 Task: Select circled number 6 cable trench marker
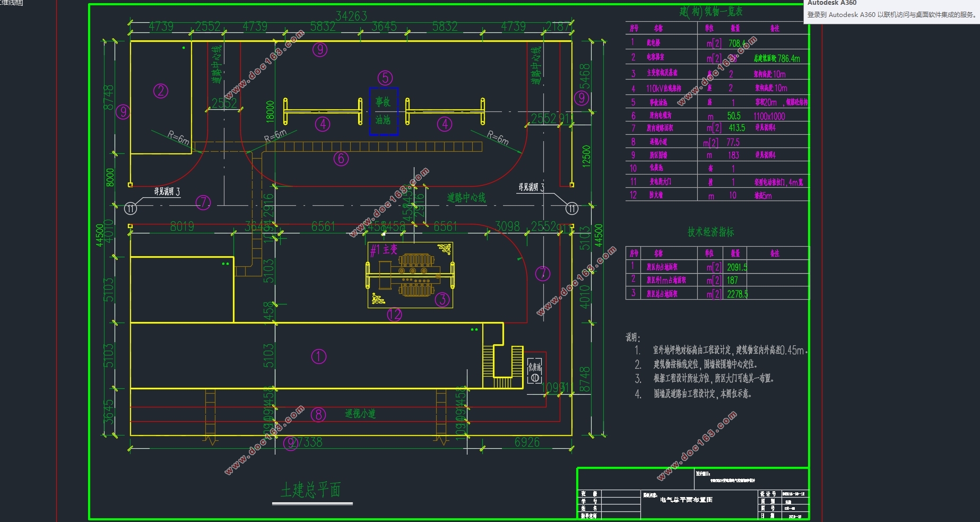(341, 158)
